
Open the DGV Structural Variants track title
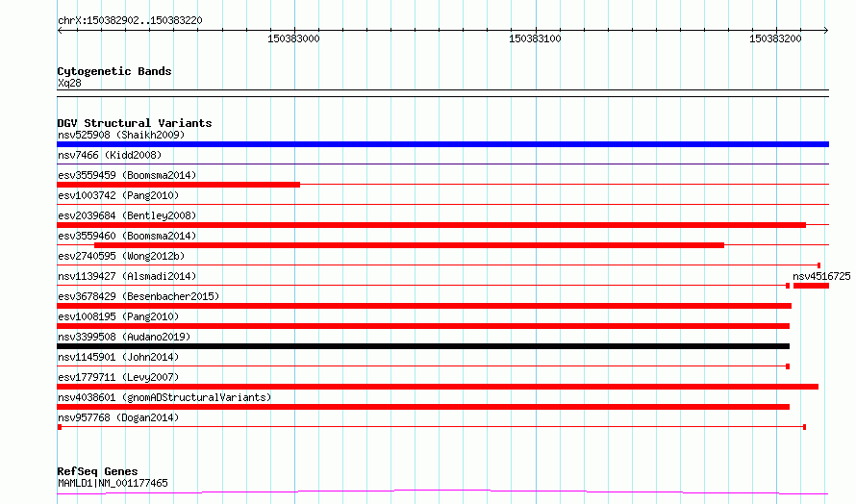tap(135, 123)
